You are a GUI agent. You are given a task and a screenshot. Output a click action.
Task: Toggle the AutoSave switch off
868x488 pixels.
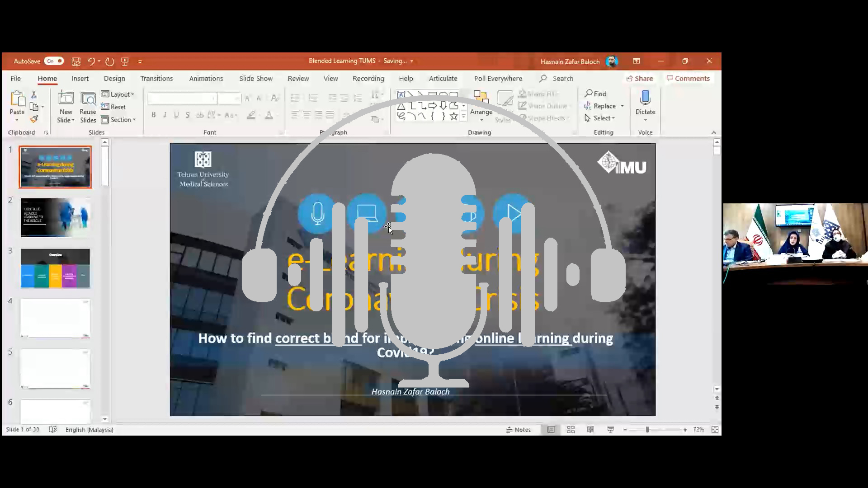[x=54, y=61]
